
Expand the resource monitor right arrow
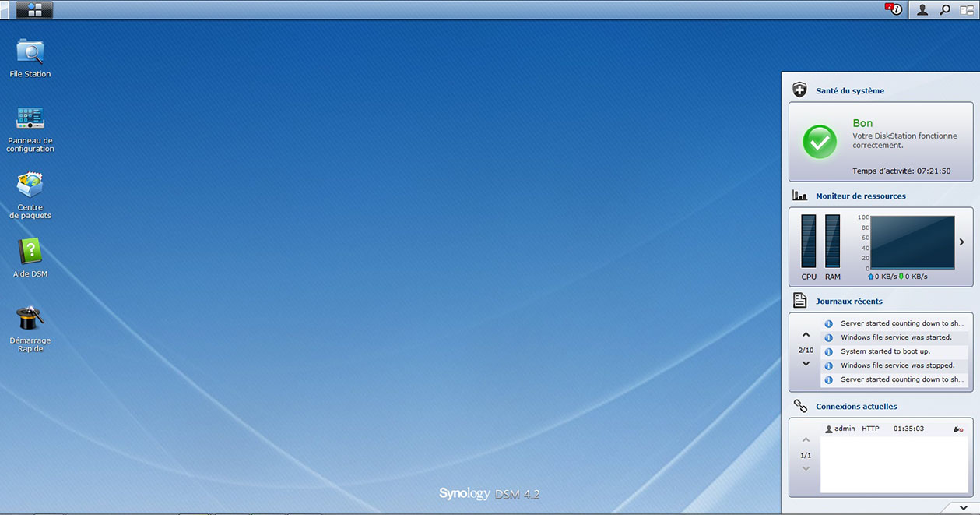pos(962,242)
